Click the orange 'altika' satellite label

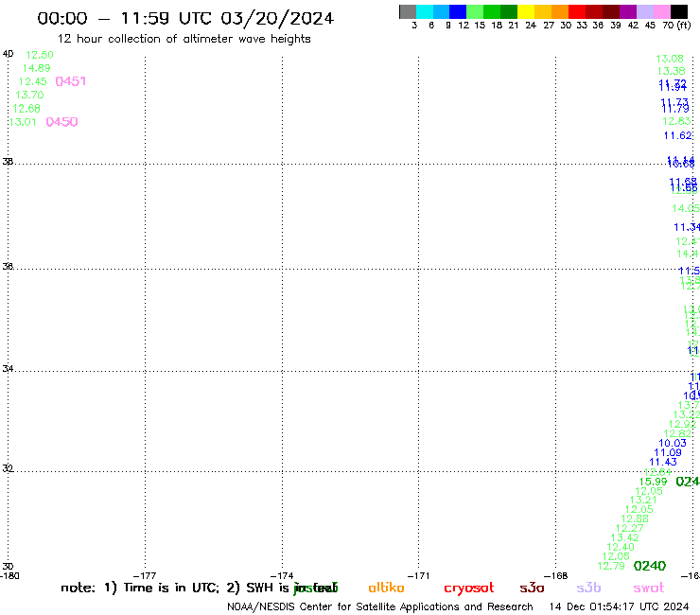386,588
